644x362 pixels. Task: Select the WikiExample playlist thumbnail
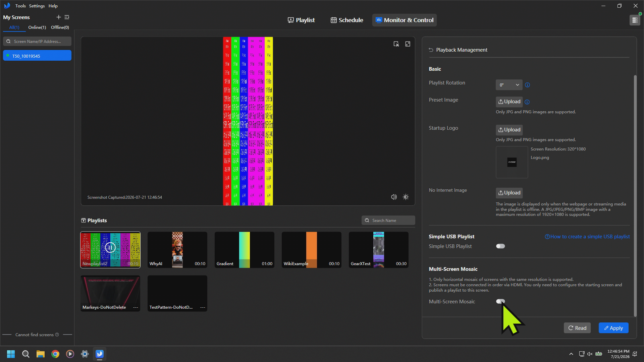pos(312,250)
